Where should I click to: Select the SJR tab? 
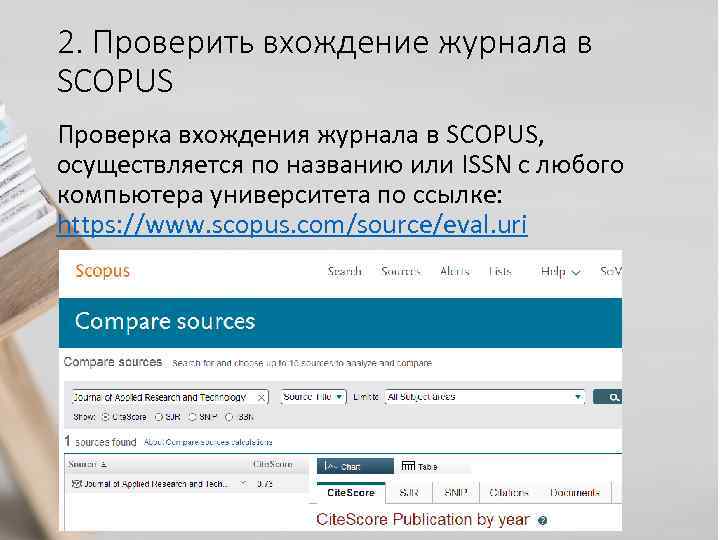(409, 493)
